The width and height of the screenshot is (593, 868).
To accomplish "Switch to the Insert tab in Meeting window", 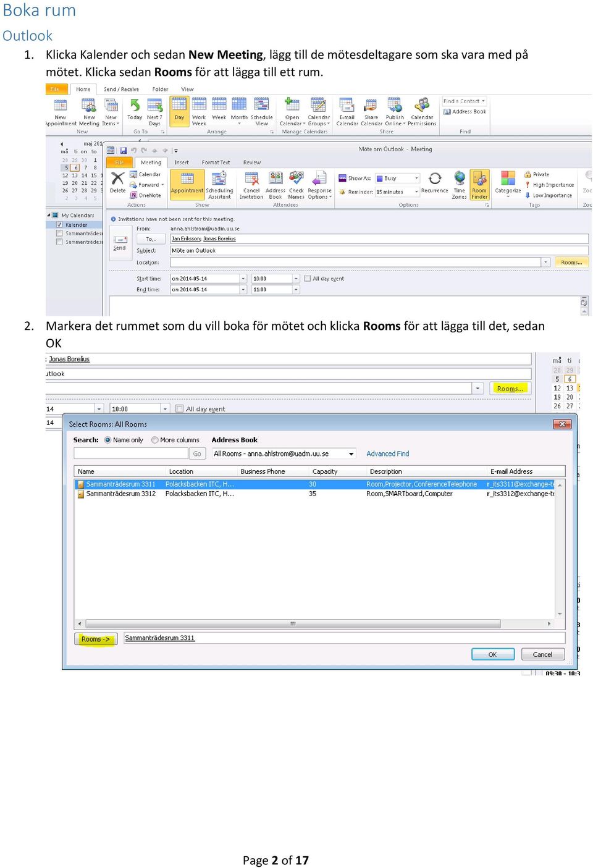I will [x=182, y=162].
